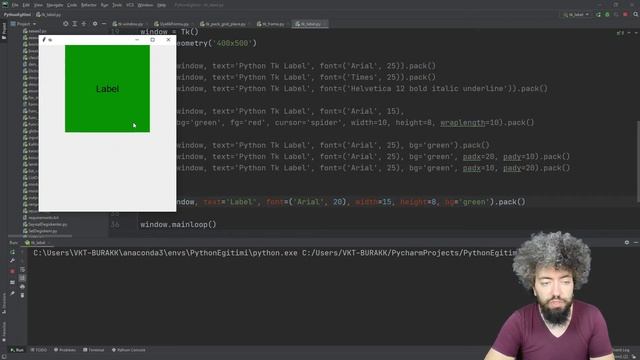Switch to the tk_frame.py editor tab
This screenshot has height=360, width=640.
pos(271,24)
